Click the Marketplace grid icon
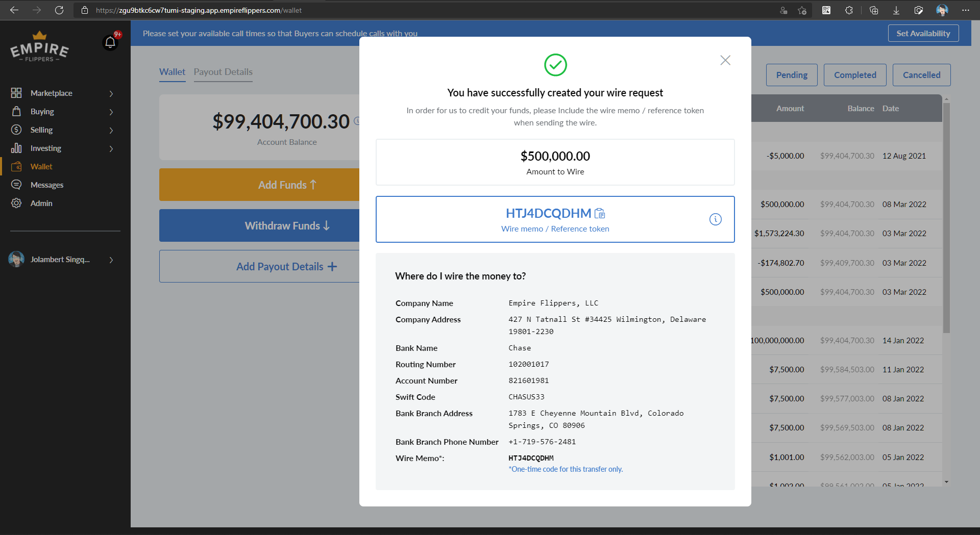This screenshot has height=535, width=980. [x=16, y=93]
